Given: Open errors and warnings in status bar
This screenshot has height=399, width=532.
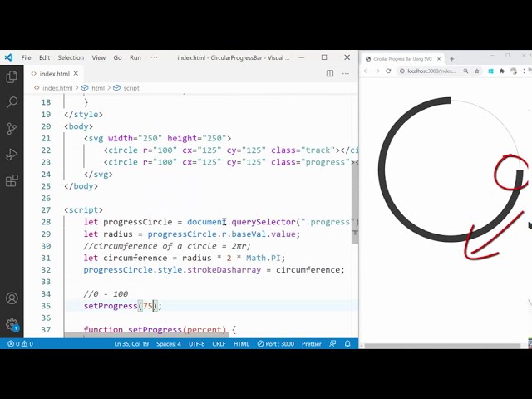Looking at the screenshot, I should 20,343.
